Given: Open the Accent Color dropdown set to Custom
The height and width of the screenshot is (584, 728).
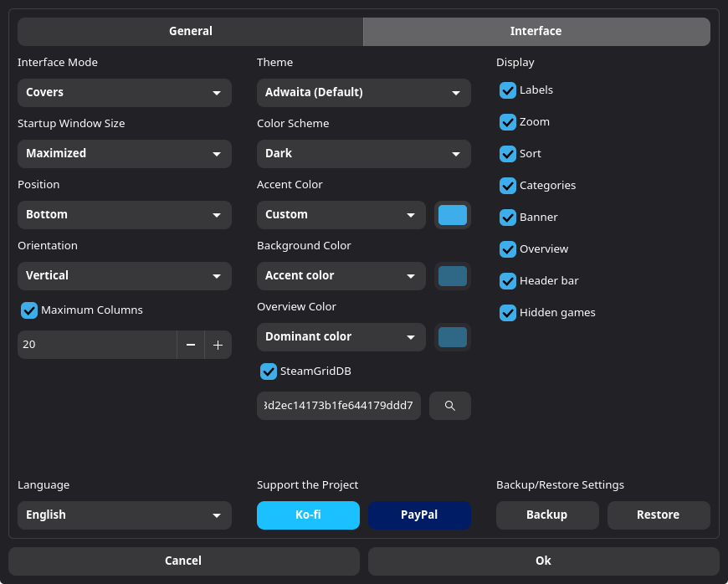Looking at the screenshot, I should coord(341,215).
